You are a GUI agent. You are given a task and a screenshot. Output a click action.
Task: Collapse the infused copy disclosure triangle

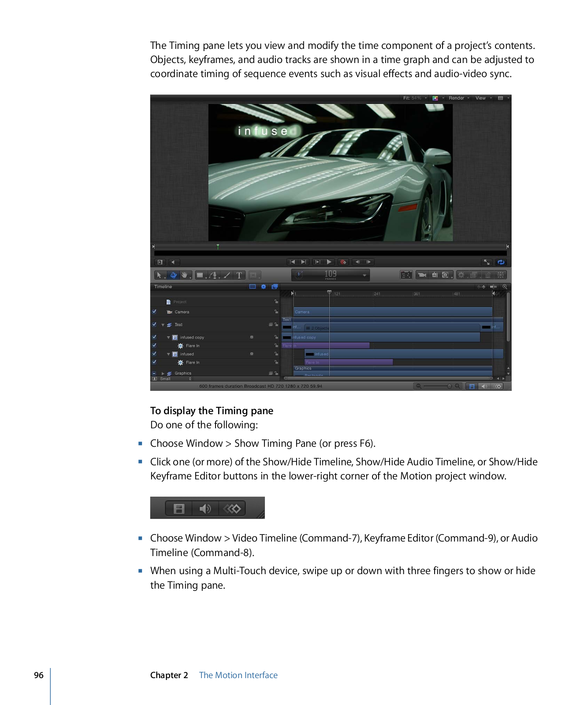168,338
